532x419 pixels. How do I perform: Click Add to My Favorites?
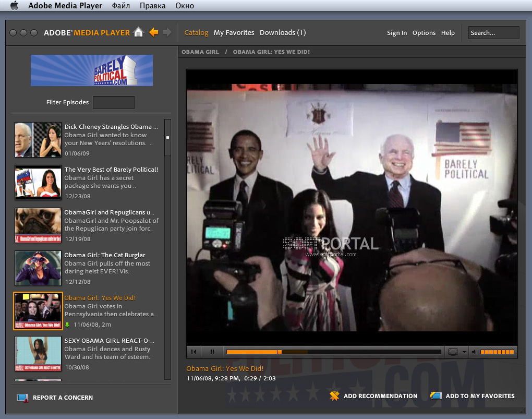480,396
